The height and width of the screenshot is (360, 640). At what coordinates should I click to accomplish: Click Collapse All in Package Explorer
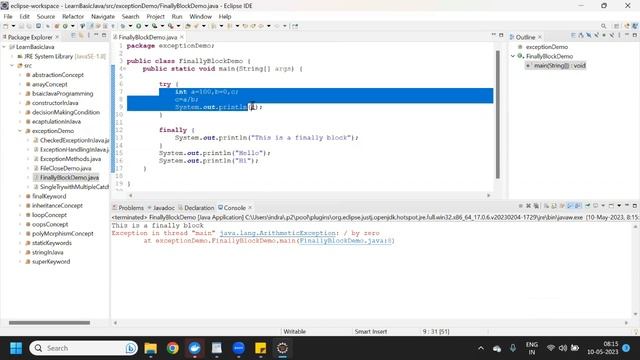tap(73, 36)
